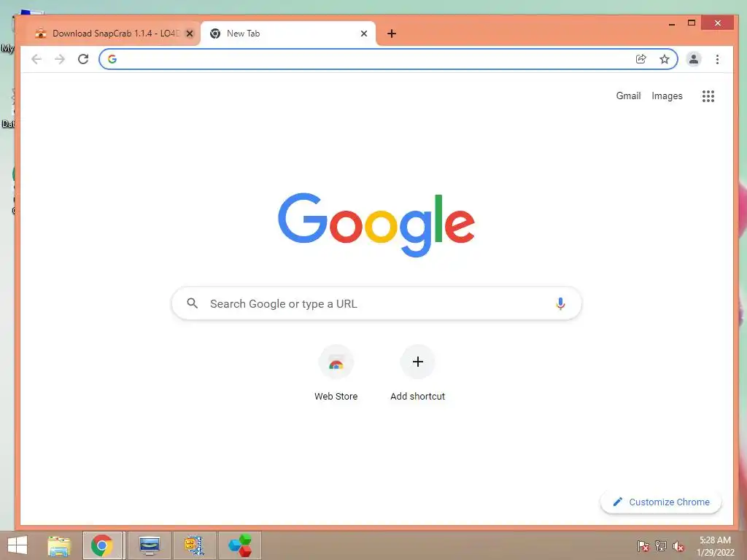Click the magnifier icon in search box

click(193, 303)
